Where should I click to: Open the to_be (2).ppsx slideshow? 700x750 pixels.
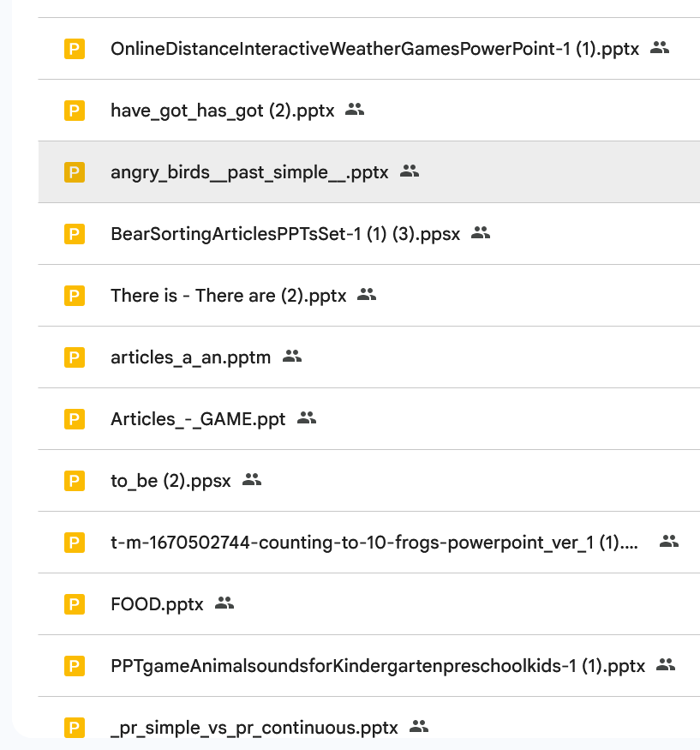pos(171,481)
